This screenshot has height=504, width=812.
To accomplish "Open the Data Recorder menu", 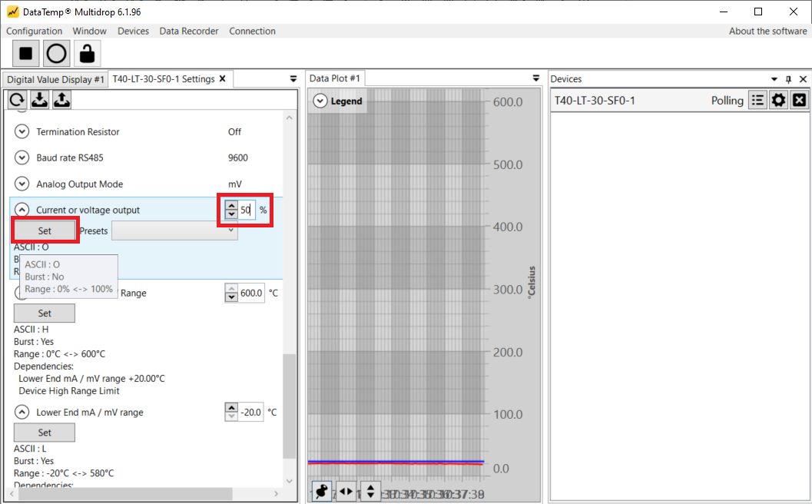I will pyautogui.click(x=189, y=31).
